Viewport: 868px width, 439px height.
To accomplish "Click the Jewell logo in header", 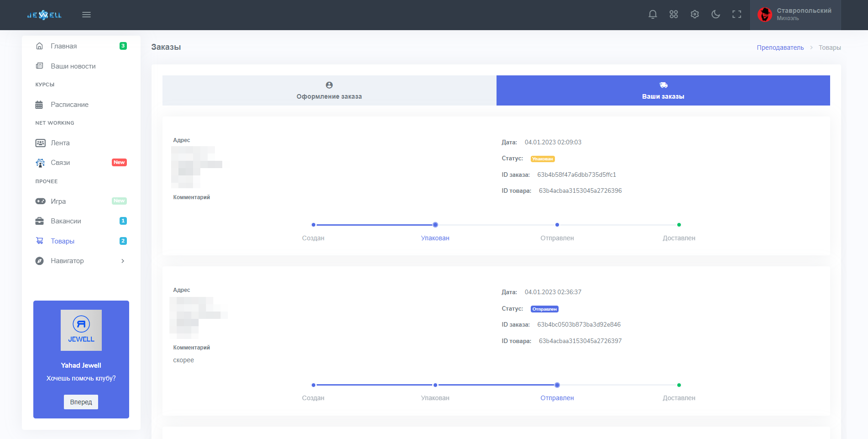I will pos(44,15).
